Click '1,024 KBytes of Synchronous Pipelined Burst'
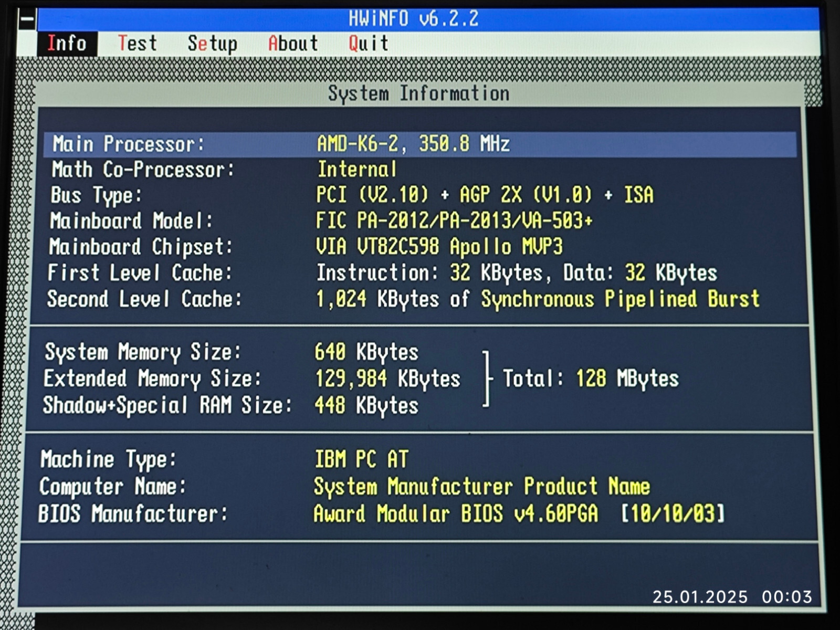 point(538,299)
